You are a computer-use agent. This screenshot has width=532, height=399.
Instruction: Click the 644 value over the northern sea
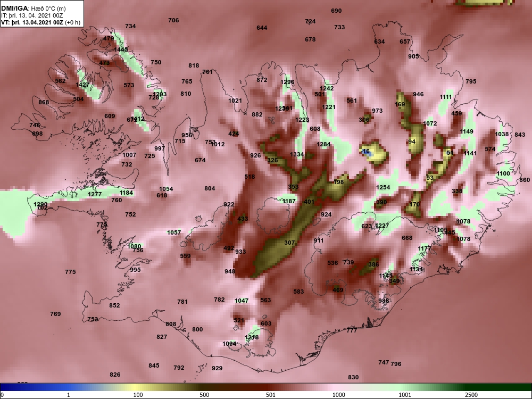click(x=262, y=28)
